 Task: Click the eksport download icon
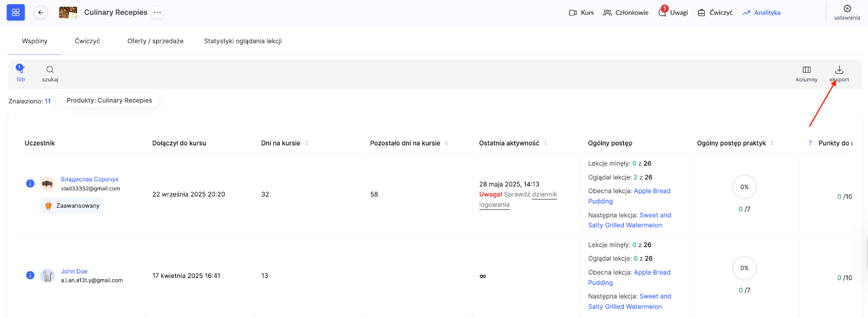click(839, 70)
